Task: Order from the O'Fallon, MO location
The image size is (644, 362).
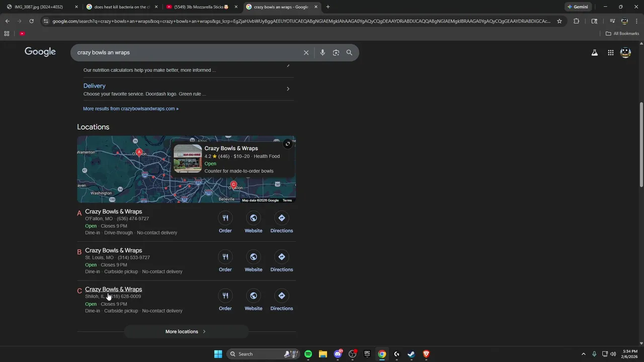Action: (225, 222)
